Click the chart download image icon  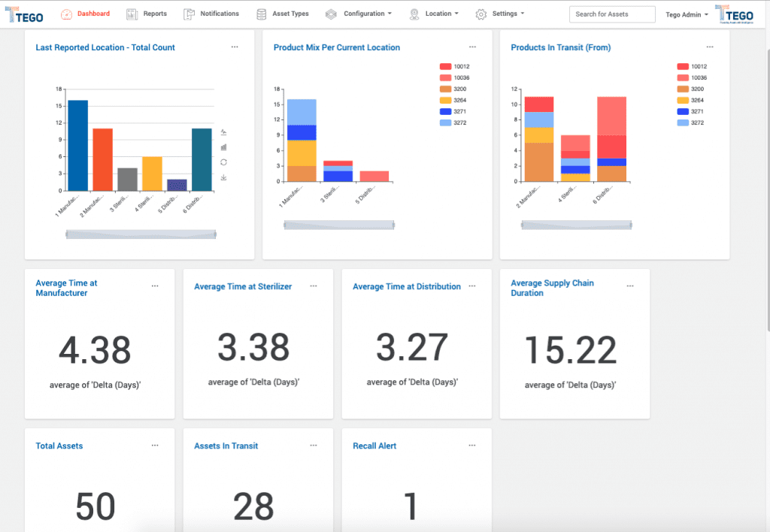click(224, 177)
